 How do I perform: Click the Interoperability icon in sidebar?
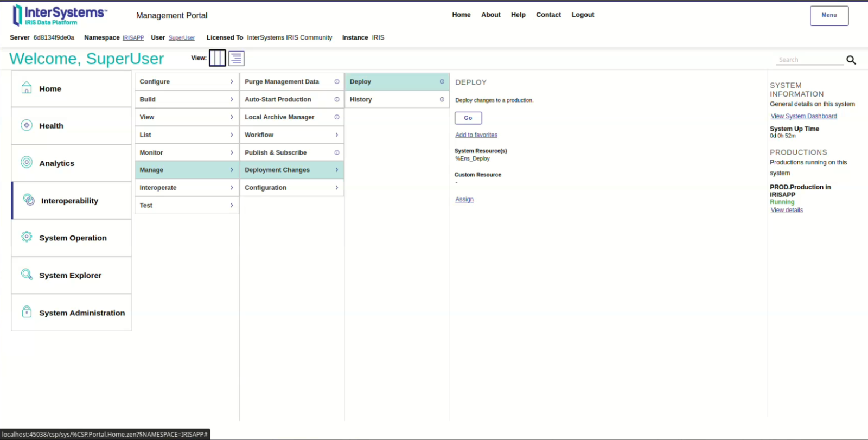[29, 200]
